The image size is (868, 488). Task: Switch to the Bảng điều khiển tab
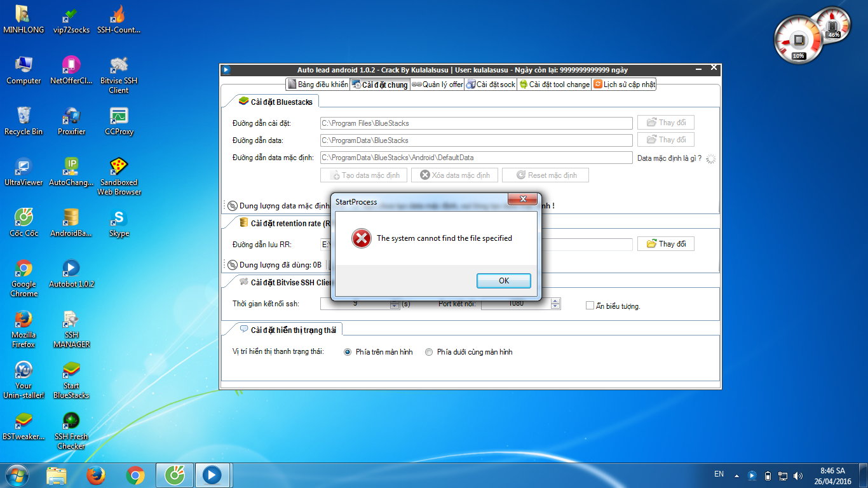point(318,85)
